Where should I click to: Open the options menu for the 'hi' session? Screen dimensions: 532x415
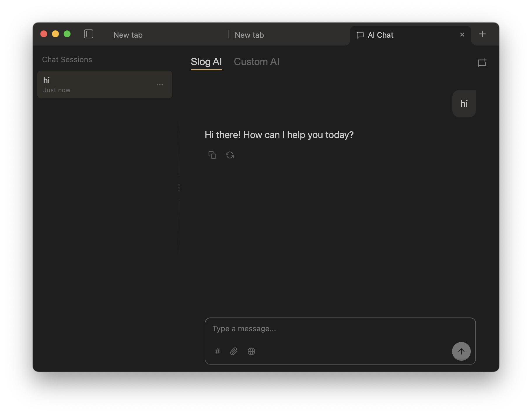coord(160,84)
